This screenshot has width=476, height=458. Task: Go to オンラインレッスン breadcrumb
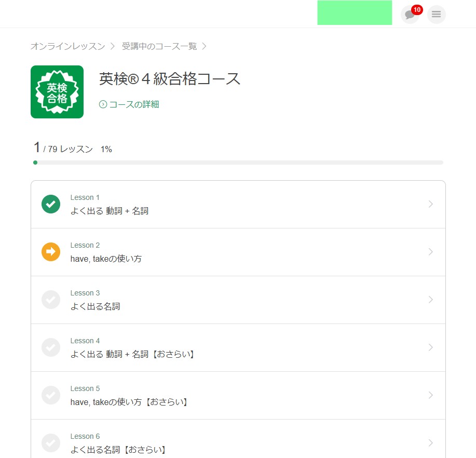[67, 46]
